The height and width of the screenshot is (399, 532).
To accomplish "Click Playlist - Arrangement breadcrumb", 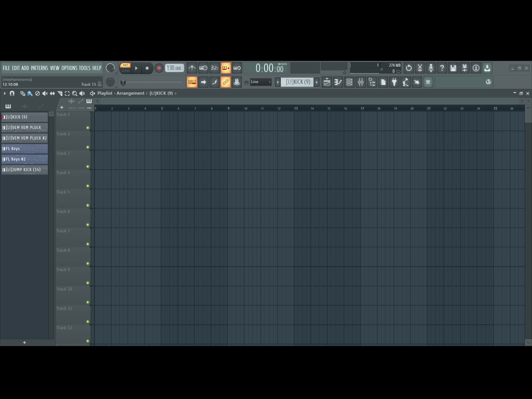I will [x=121, y=93].
